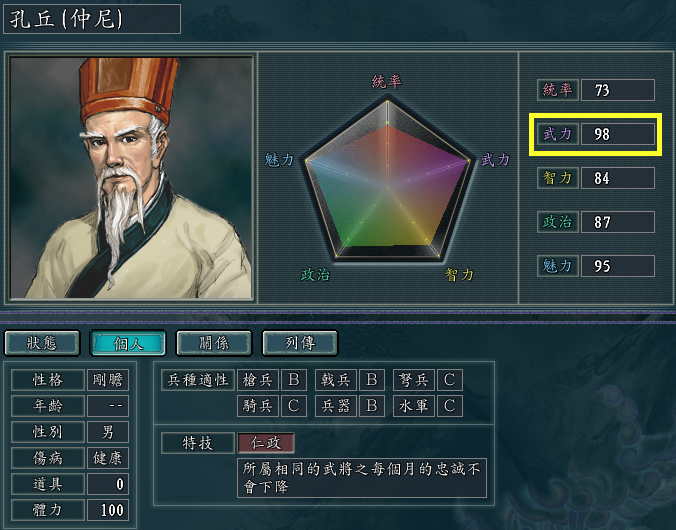Click the 政治 stat label

pos(557,222)
